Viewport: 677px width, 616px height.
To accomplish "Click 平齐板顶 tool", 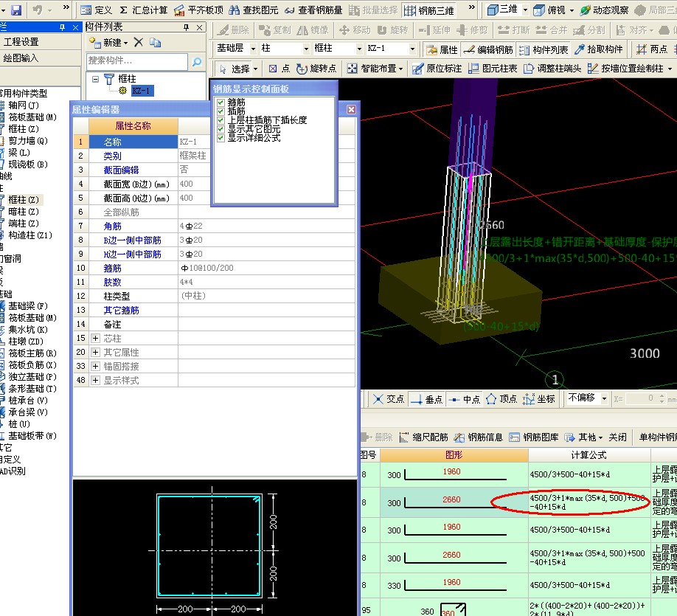I will click(x=198, y=10).
